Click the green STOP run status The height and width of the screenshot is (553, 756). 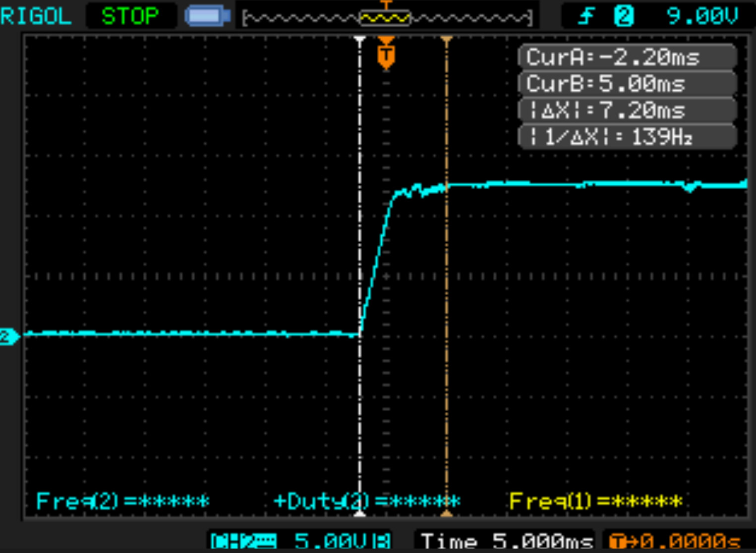click(130, 16)
